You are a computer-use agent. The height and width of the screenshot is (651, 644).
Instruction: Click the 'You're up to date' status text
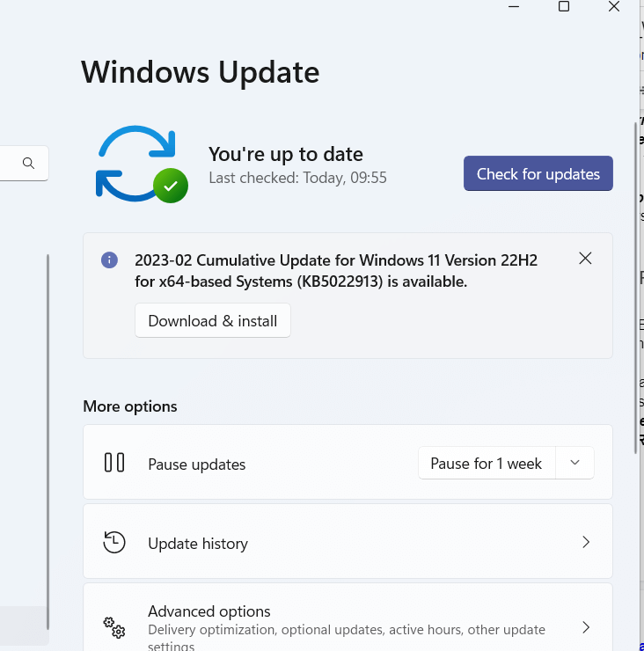pyautogui.click(x=286, y=154)
